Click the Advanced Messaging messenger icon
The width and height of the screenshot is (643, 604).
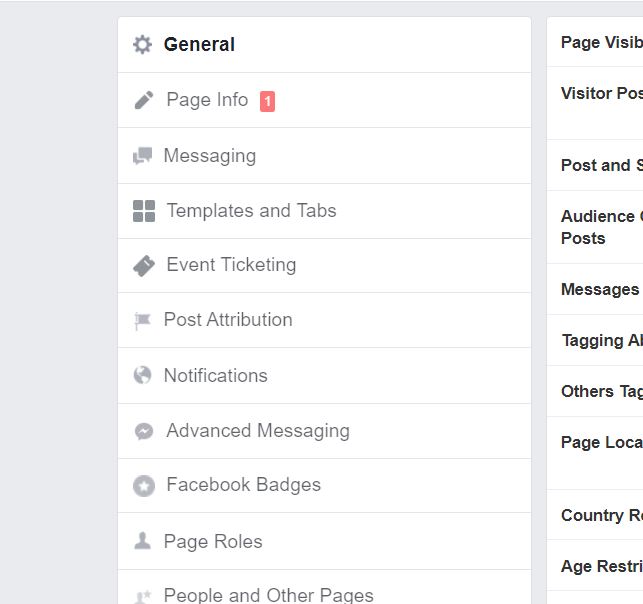tap(144, 431)
